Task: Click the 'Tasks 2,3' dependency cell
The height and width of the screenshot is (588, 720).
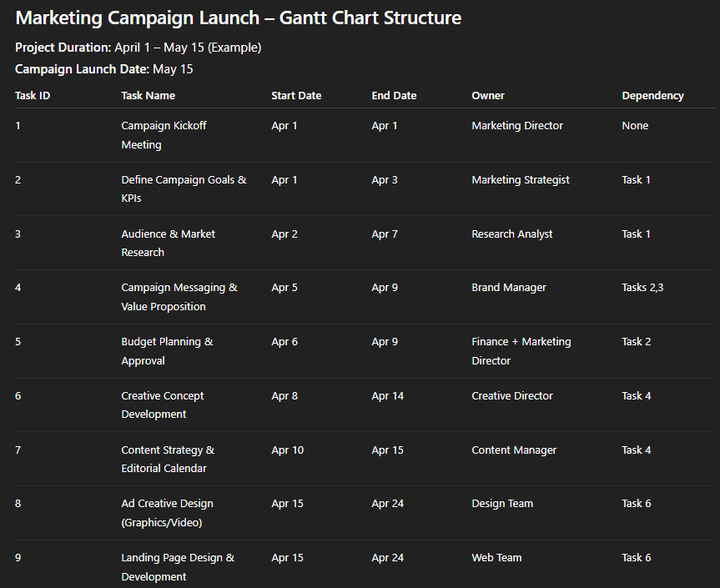Action: 642,288
